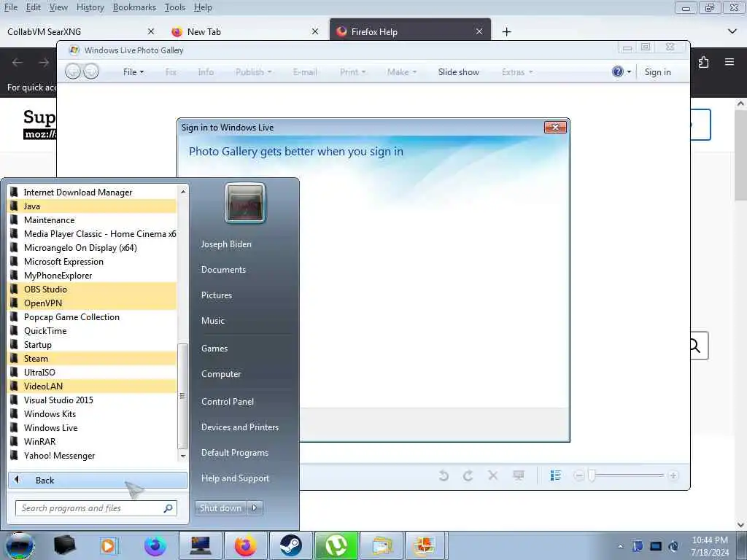Click List all tabs chevron in Firefox
Viewport: 747px width, 560px height.
(x=732, y=31)
